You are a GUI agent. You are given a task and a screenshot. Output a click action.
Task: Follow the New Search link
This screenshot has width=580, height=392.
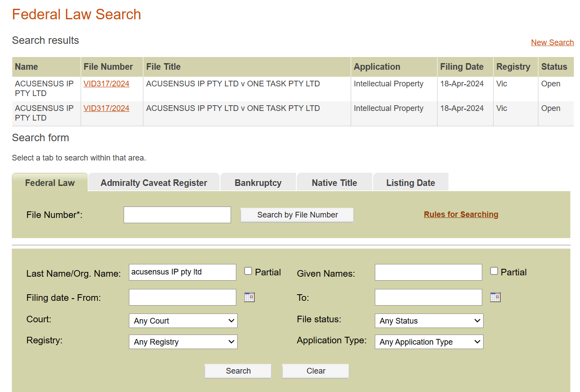tap(552, 43)
